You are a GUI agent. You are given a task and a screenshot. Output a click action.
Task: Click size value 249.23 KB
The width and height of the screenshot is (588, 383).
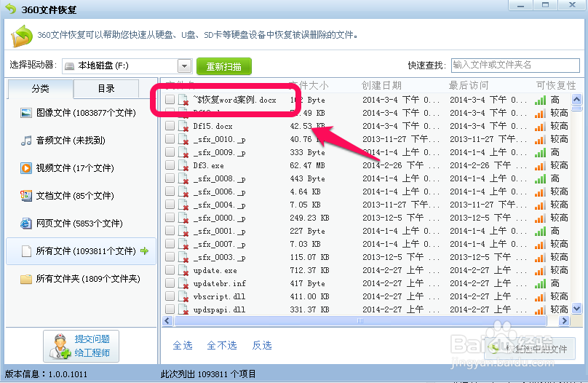(x=309, y=218)
